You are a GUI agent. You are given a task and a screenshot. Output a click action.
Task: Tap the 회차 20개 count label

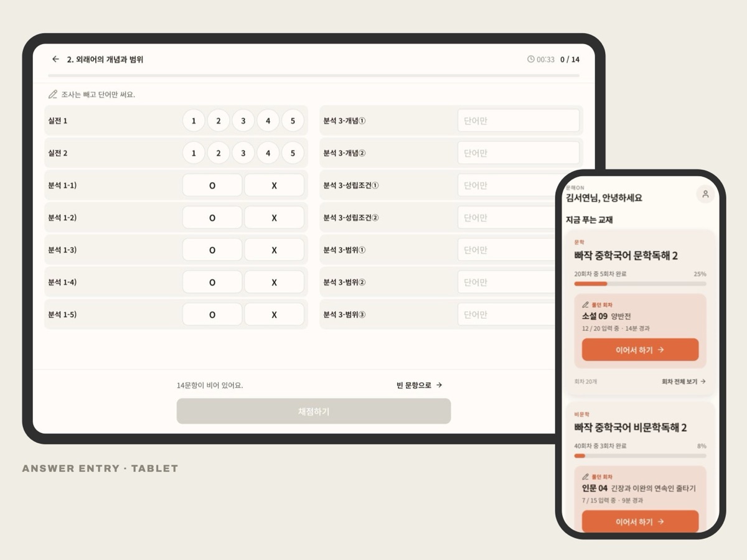pos(585,381)
